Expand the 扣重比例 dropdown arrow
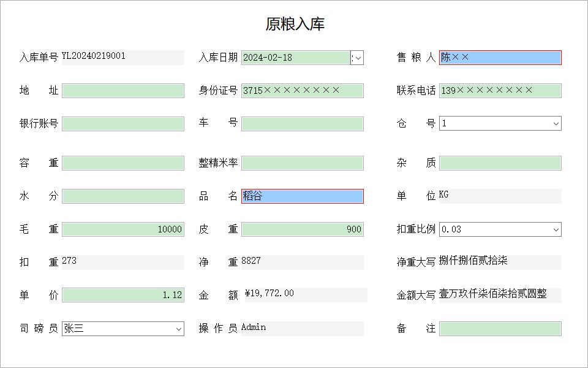This screenshot has width=588, height=368. click(x=556, y=229)
